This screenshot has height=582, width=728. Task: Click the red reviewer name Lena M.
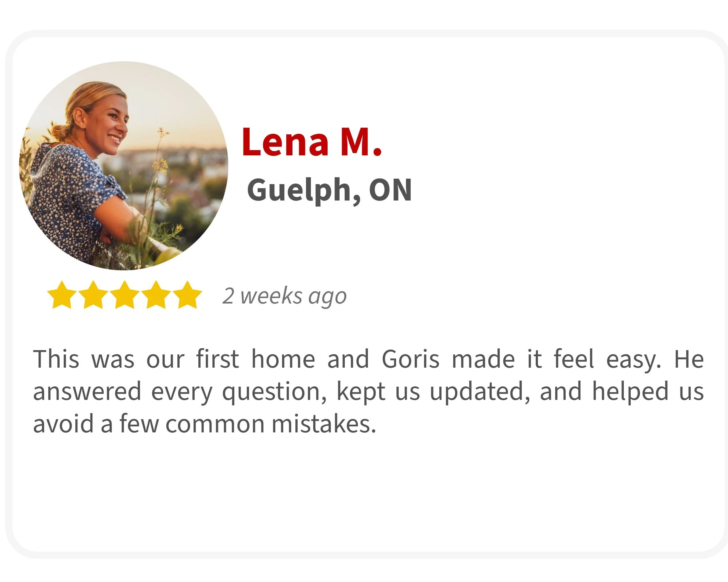(x=312, y=142)
